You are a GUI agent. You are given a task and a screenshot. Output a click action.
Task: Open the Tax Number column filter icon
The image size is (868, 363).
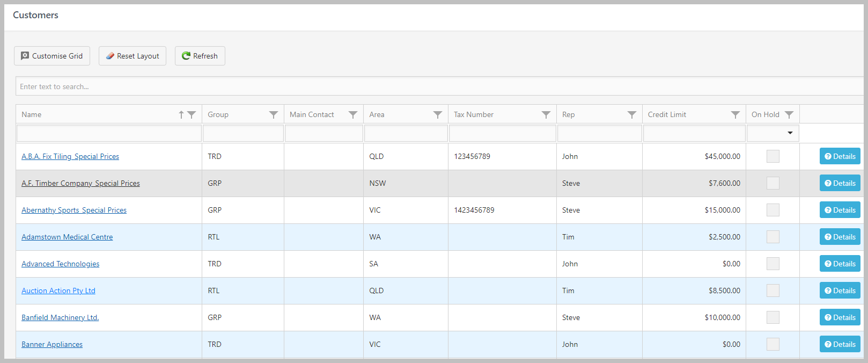coord(546,114)
